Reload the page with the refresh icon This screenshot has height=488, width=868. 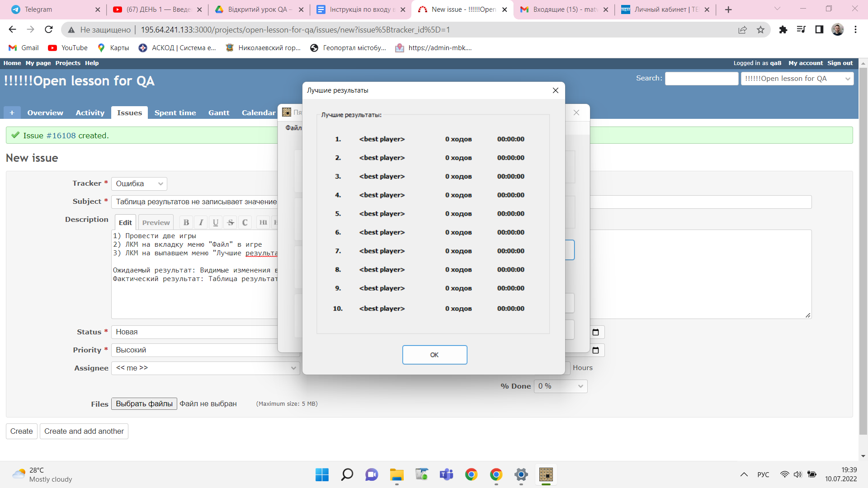[x=49, y=30]
